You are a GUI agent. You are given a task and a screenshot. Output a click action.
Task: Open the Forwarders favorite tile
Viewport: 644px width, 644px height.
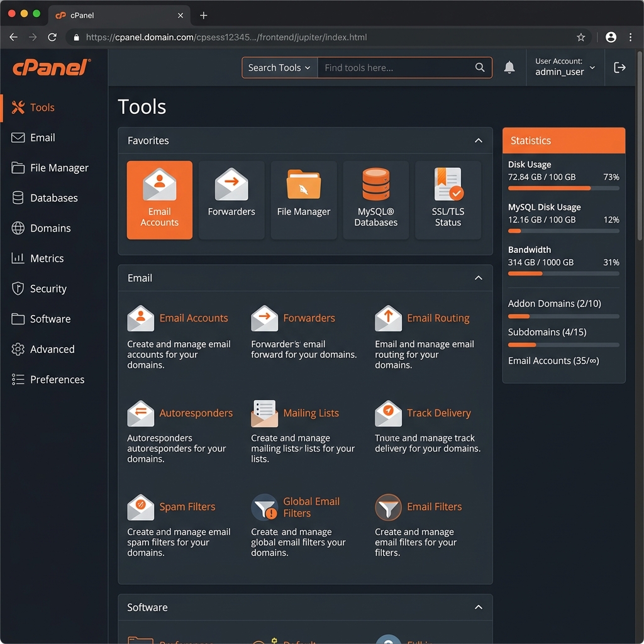(x=231, y=200)
